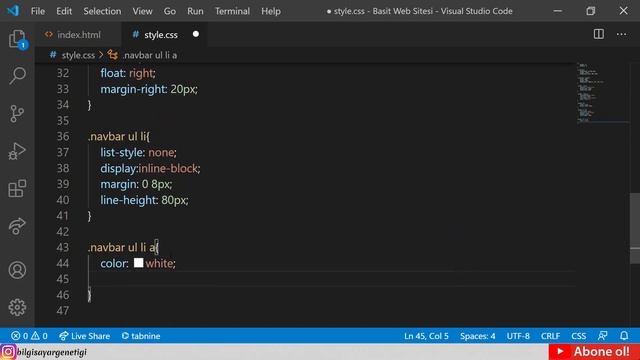Open the notifications bell in status bar

624,336
